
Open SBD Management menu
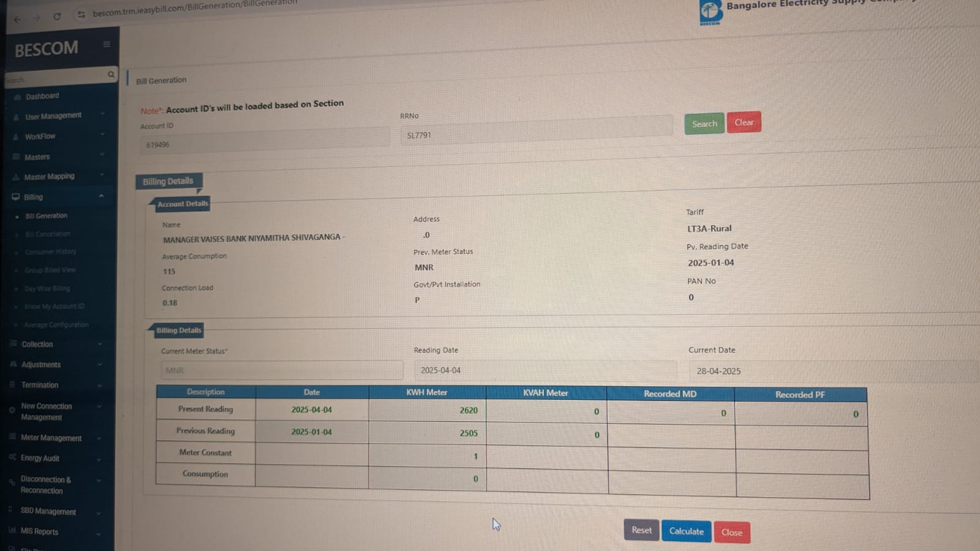point(48,511)
